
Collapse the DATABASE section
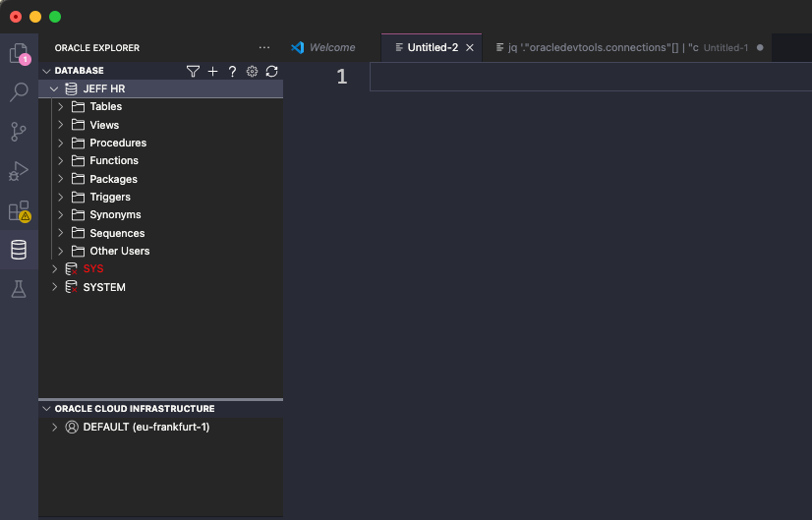(x=46, y=71)
